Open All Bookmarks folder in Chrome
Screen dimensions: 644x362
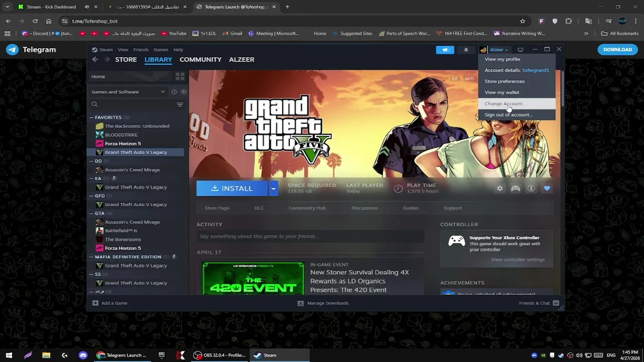pos(619,34)
